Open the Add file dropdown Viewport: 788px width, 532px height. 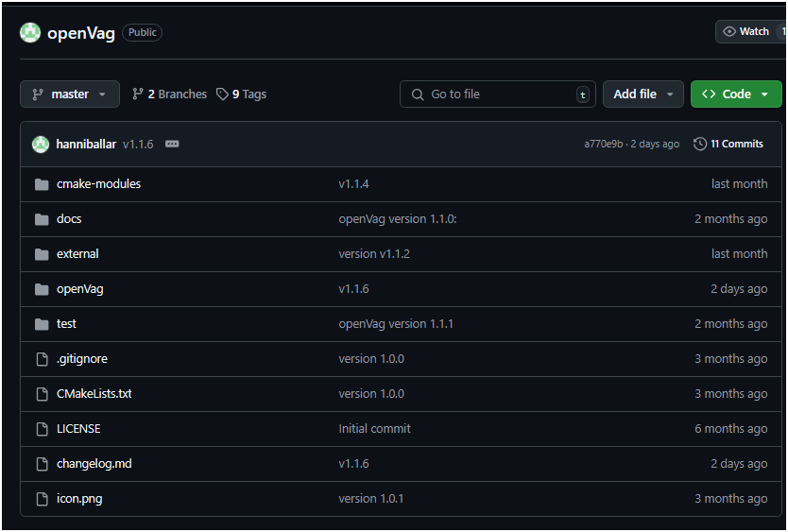pos(643,94)
